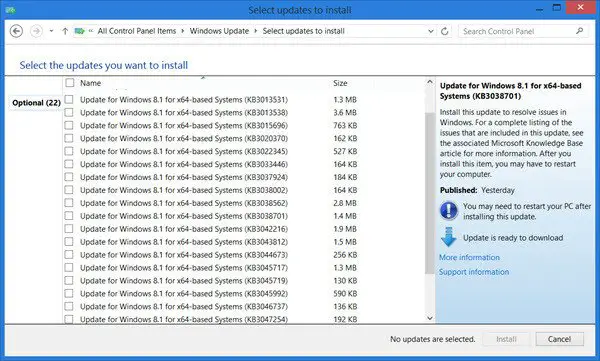Select update KB3045717 row text

point(184,268)
